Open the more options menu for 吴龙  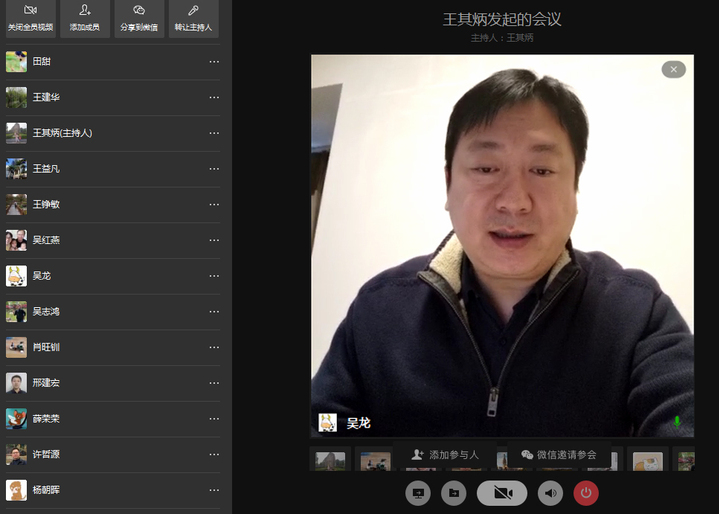point(214,276)
